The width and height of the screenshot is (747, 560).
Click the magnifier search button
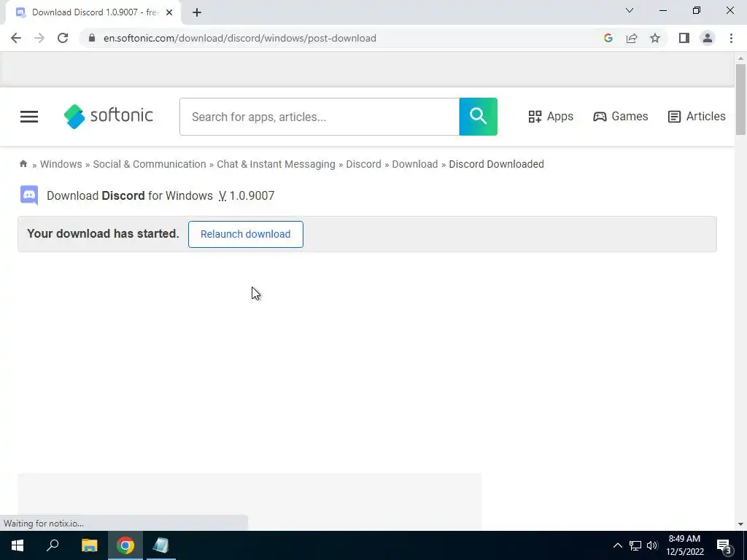point(479,117)
